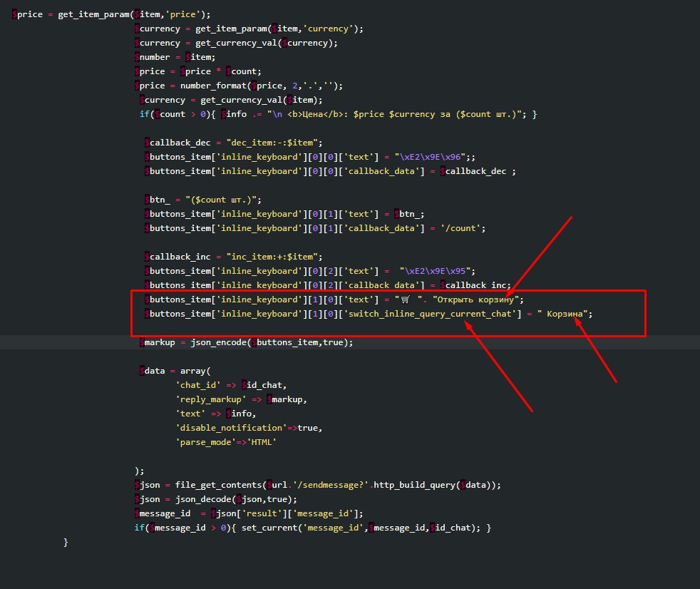Click the file_get_contents sendmessage line
The width and height of the screenshot is (700, 589).
pyautogui.click(x=317, y=486)
